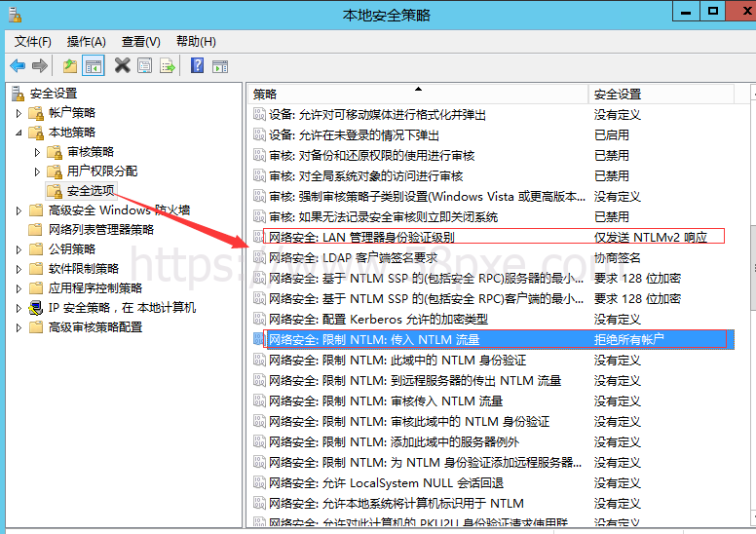Click the 安全设置 root node icon
This screenshot has height=534, width=756.
(18, 94)
